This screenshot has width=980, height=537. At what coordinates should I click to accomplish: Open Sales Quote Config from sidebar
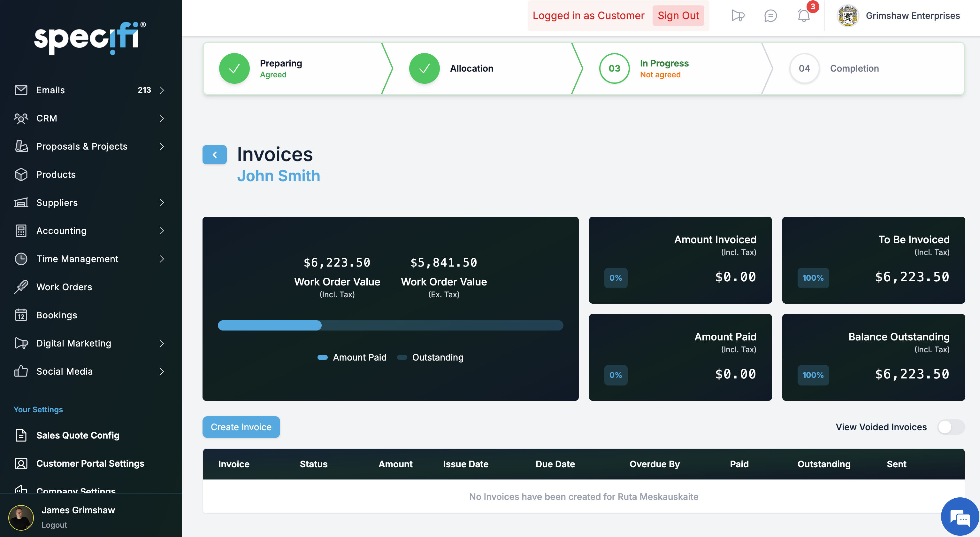[x=78, y=435]
